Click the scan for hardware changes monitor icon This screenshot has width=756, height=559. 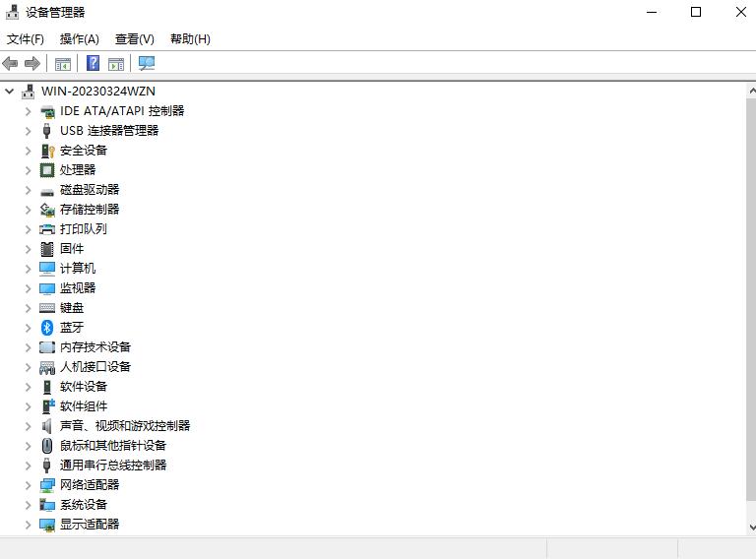pos(147,63)
